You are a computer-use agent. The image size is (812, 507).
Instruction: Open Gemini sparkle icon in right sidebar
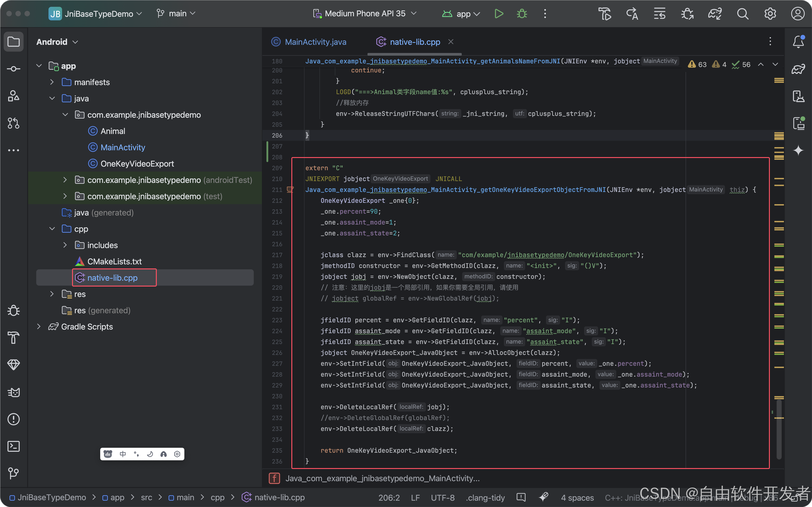tap(798, 150)
